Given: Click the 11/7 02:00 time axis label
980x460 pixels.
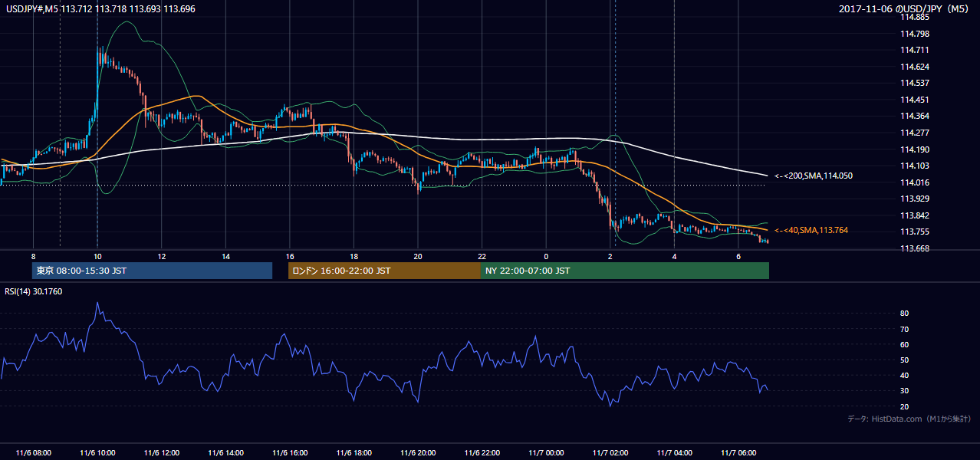Looking at the screenshot, I should pyautogui.click(x=610, y=452).
